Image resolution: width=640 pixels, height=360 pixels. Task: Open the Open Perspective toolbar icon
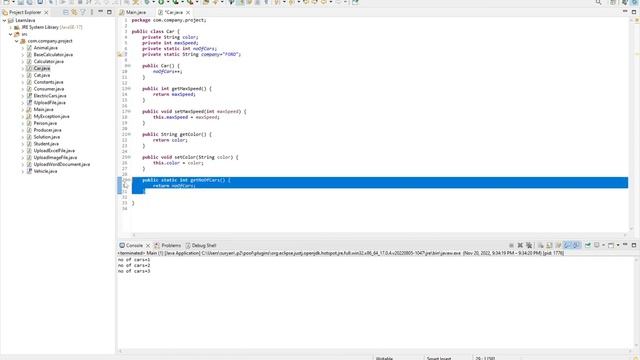pos(613,2)
